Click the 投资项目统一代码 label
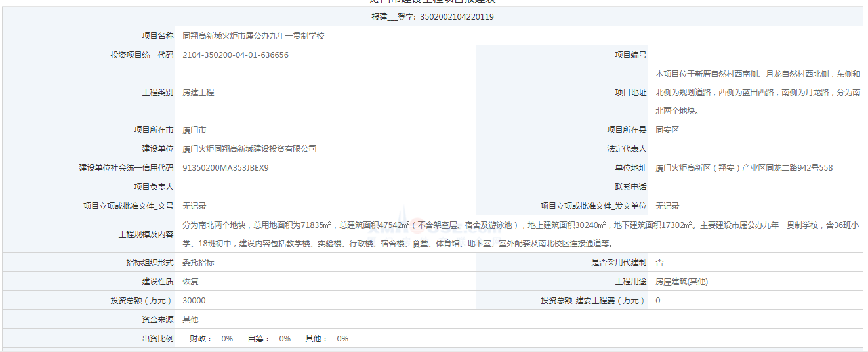The width and height of the screenshot is (868, 352). (x=142, y=55)
